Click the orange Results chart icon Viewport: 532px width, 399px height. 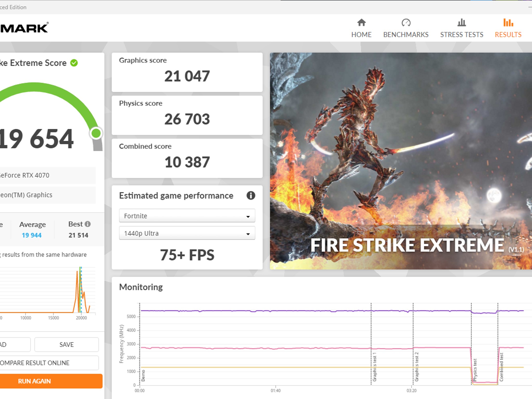tap(508, 23)
